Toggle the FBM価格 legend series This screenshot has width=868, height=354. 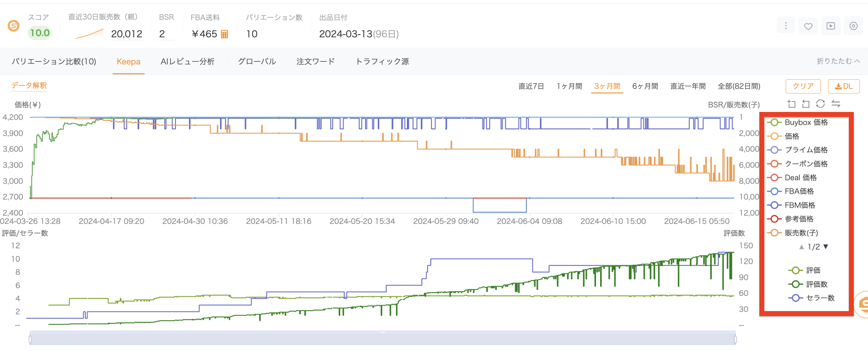pyautogui.click(x=791, y=205)
